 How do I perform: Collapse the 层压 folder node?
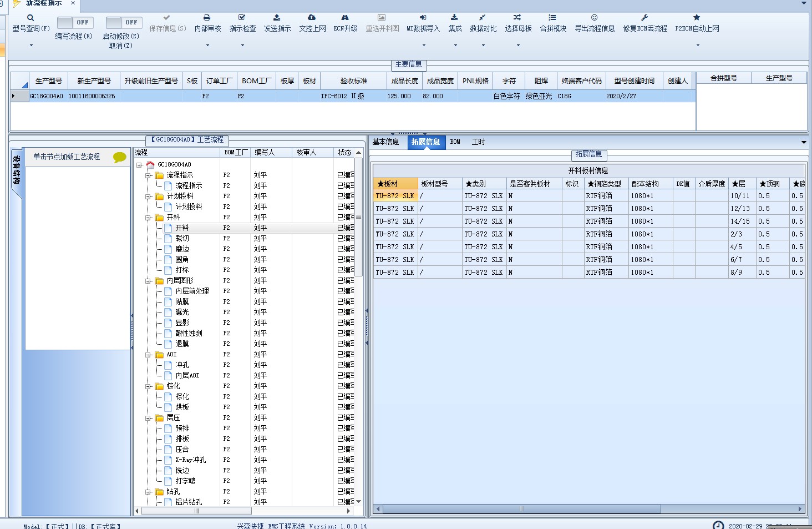[x=148, y=418]
